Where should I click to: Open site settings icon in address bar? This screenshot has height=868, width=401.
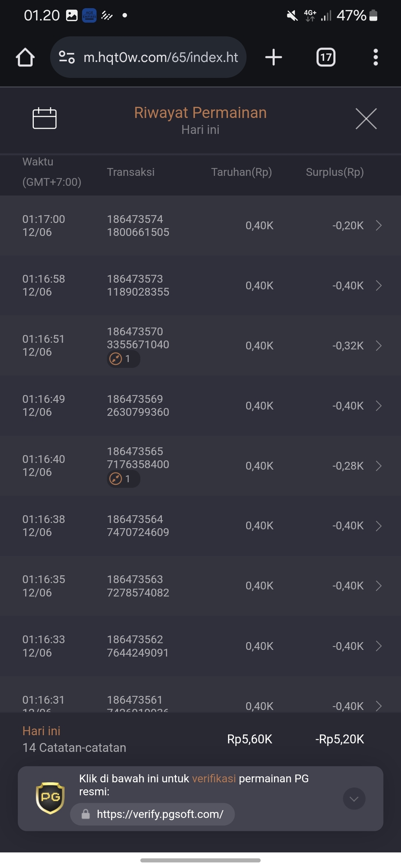67,57
